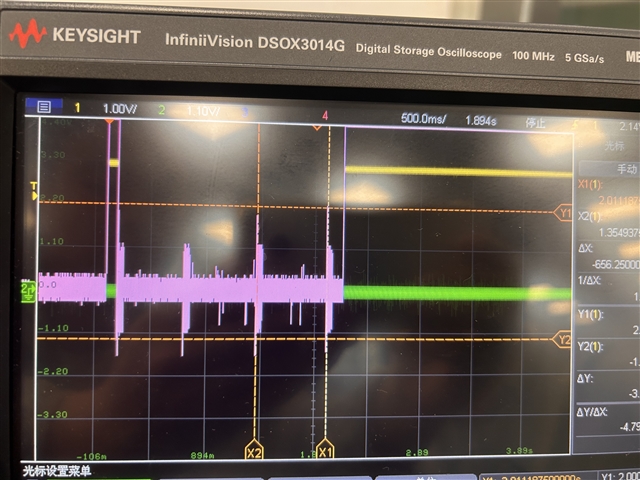The width and height of the screenshot is (640, 480).
Task: Select the ΔX readout row
Action: tap(609, 256)
